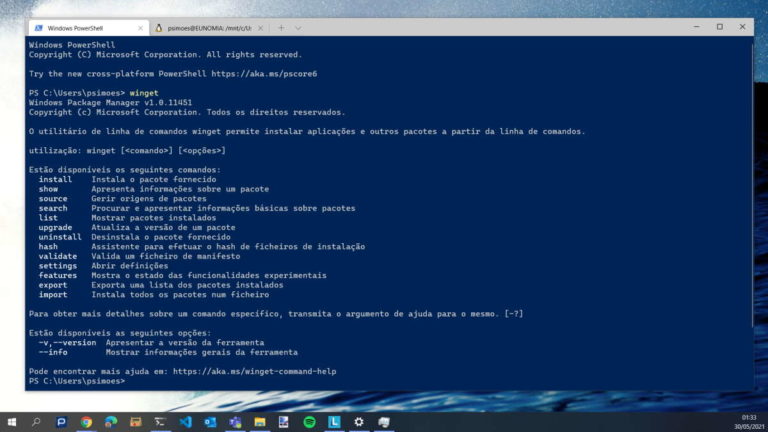
Task: Close the psimoes@EUNOMIA tab
Action: coord(262,27)
